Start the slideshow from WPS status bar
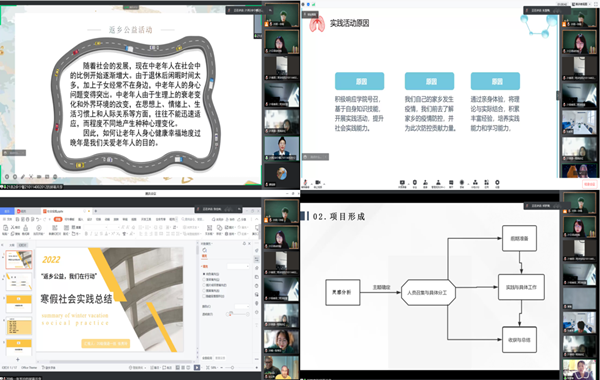This screenshot has width=600, height=380. 197,367
